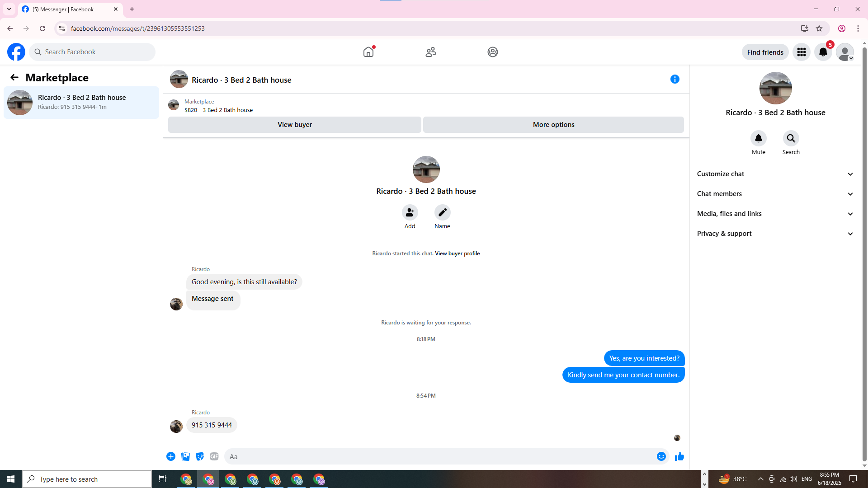Send a thumbs-up like

(679, 456)
